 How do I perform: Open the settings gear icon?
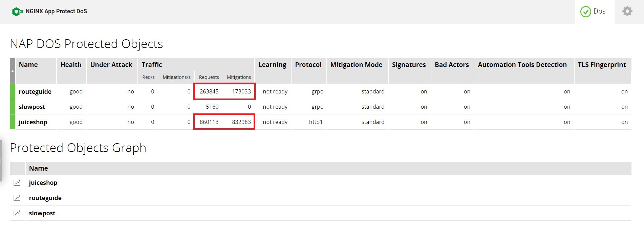627,12
